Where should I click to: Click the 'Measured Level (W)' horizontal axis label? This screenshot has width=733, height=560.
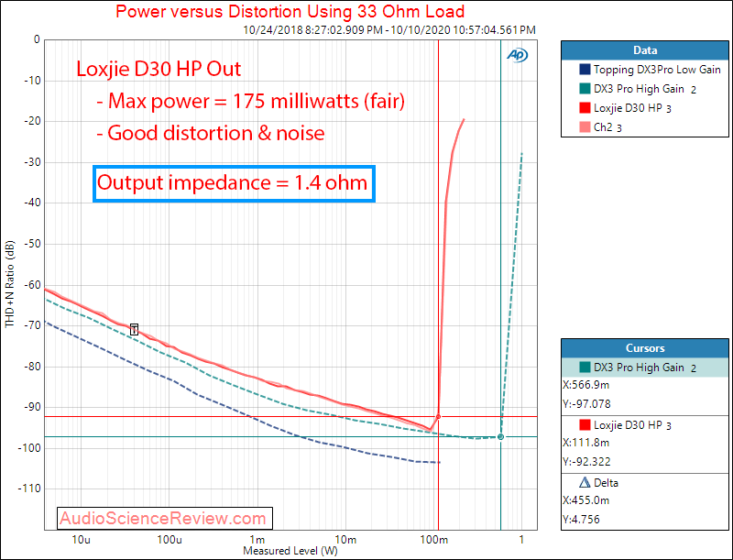pos(290,551)
